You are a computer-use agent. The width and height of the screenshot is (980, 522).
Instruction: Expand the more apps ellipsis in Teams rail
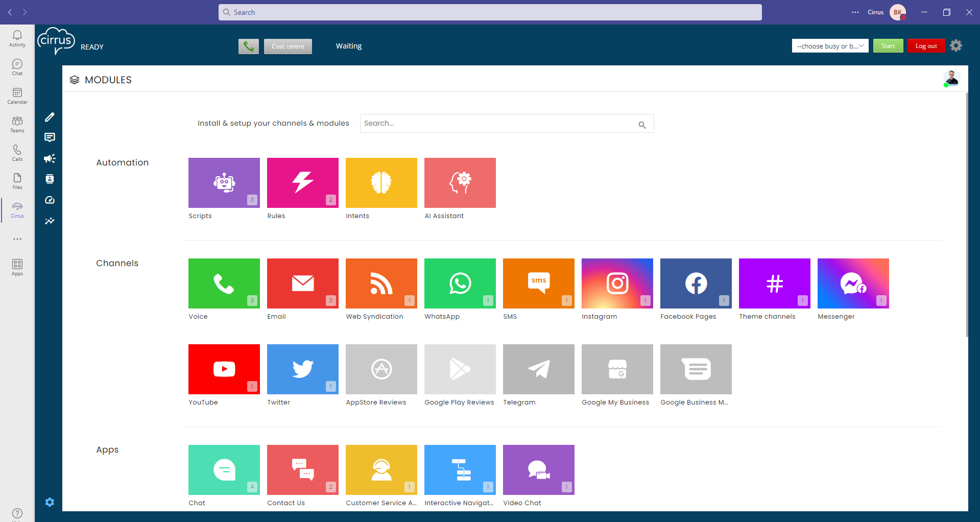17,239
